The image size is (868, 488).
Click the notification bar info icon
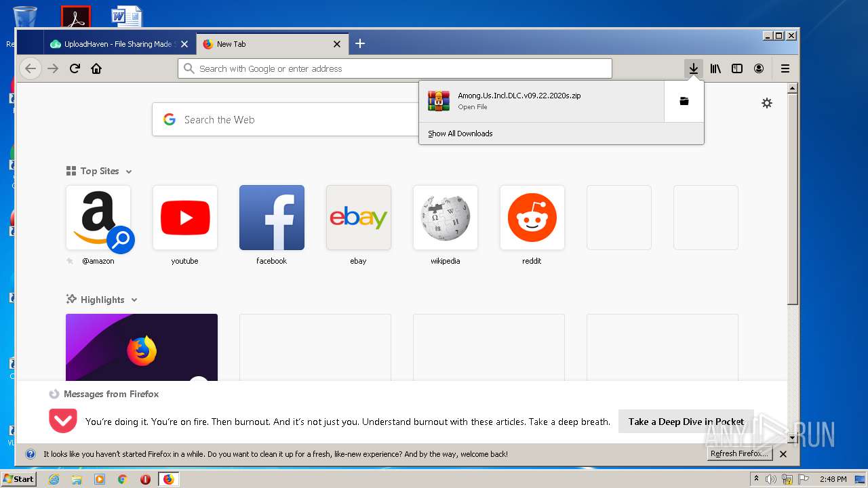point(31,454)
